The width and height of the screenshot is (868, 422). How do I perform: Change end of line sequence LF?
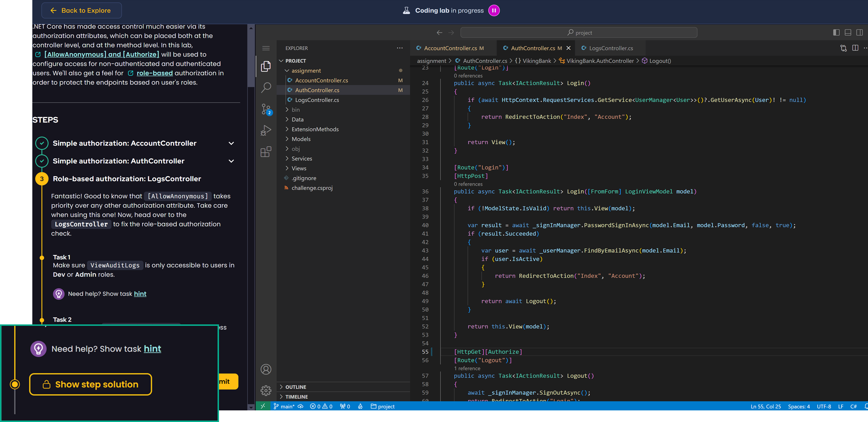pyautogui.click(x=840, y=406)
